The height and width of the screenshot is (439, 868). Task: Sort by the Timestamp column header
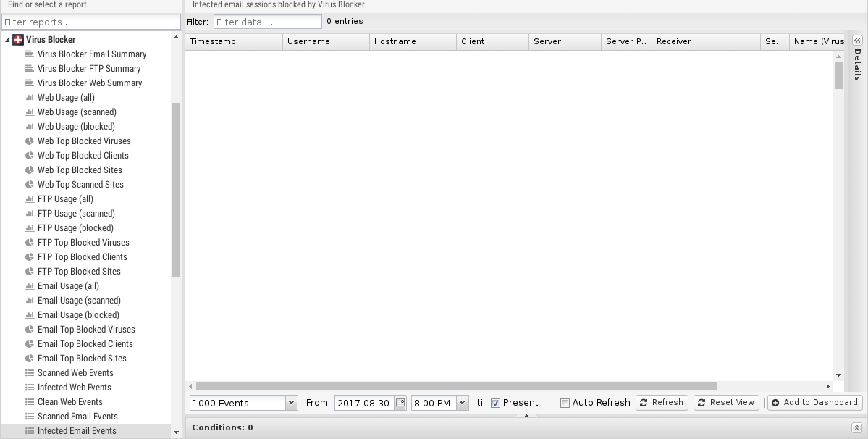pyautogui.click(x=233, y=41)
